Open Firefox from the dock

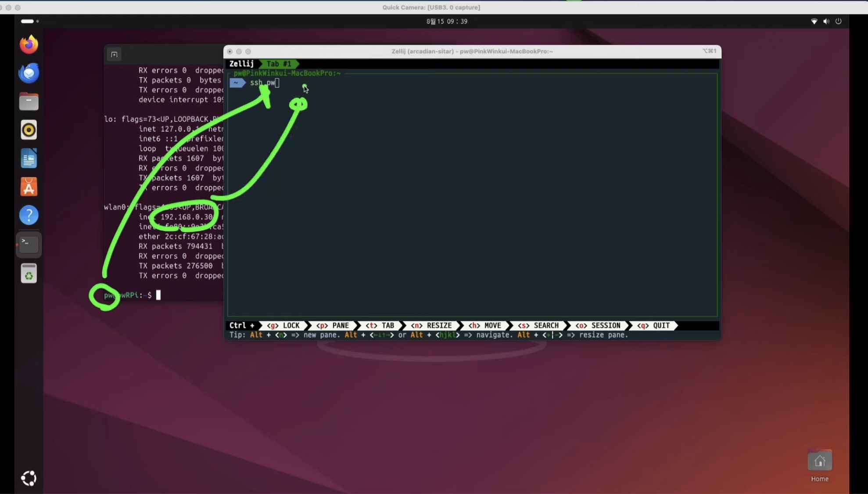coord(29,44)
